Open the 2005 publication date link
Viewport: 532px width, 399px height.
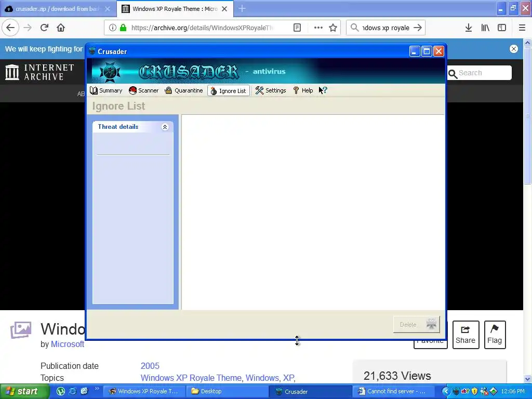point(150,366)
